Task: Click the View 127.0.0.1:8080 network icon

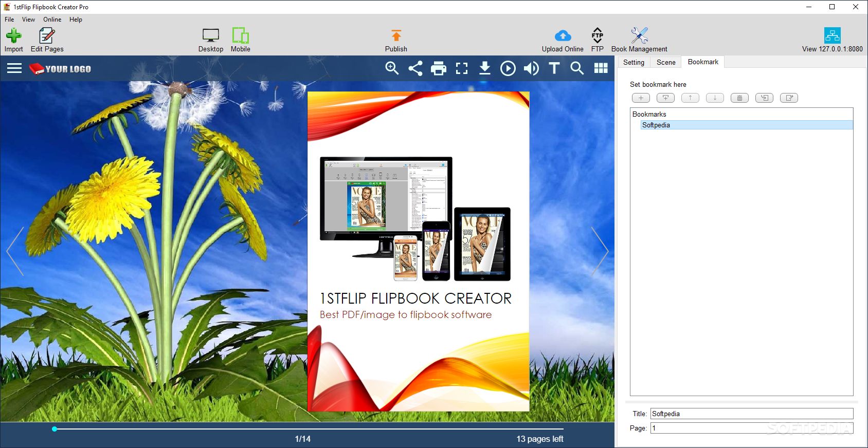Action: [832, 35]
